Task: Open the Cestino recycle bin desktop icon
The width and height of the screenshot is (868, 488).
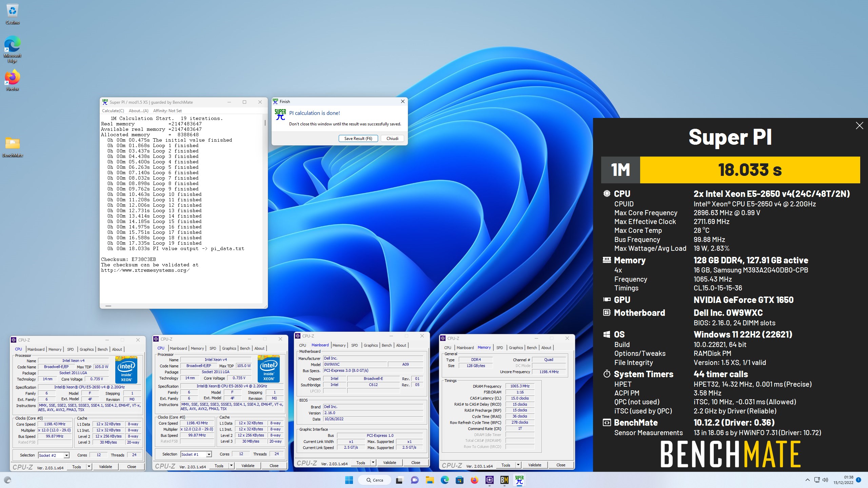Action: [13, 14]
